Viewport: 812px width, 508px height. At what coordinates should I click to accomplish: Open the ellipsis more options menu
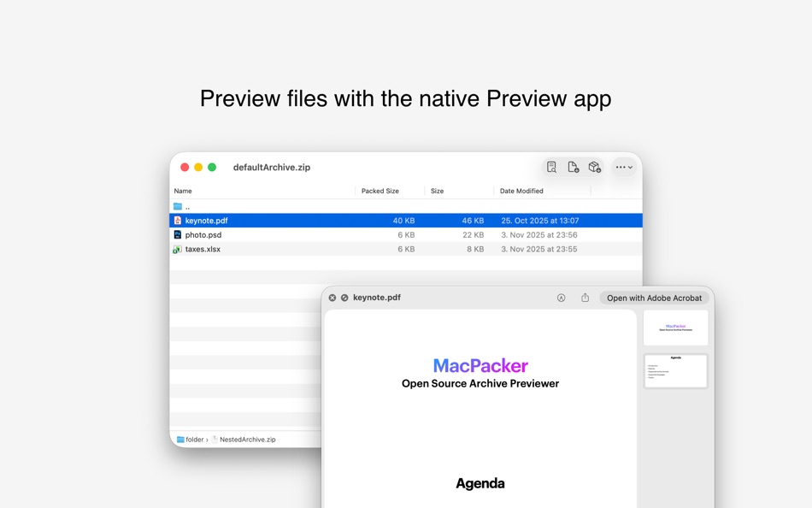pos(620,168)
